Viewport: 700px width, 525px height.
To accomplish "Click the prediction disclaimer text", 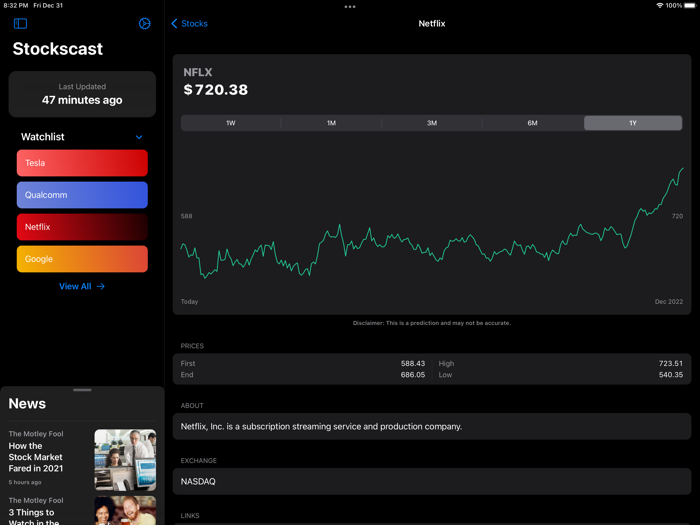I will click(432, 323).
